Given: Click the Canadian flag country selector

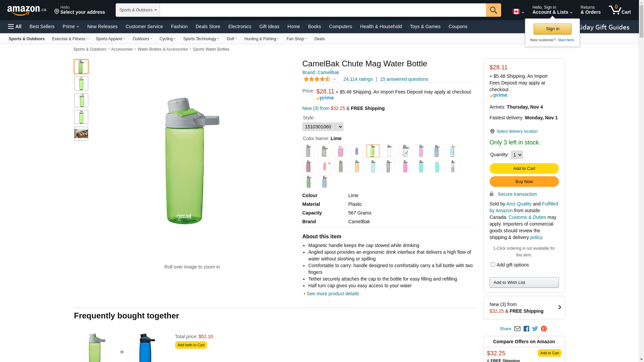Looking at the screenshot, I should (518, 12).
